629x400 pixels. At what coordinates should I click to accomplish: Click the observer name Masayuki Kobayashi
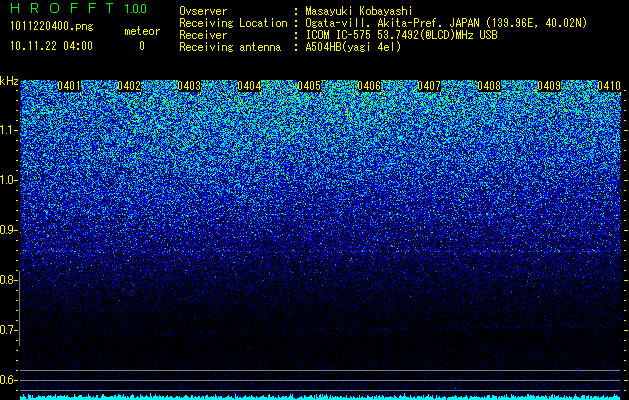coord(359,11)
